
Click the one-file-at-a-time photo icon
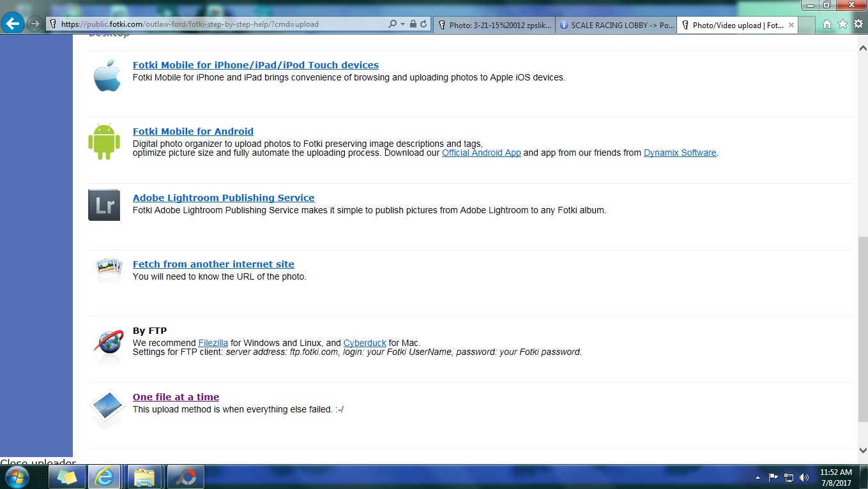coord(107,407)
